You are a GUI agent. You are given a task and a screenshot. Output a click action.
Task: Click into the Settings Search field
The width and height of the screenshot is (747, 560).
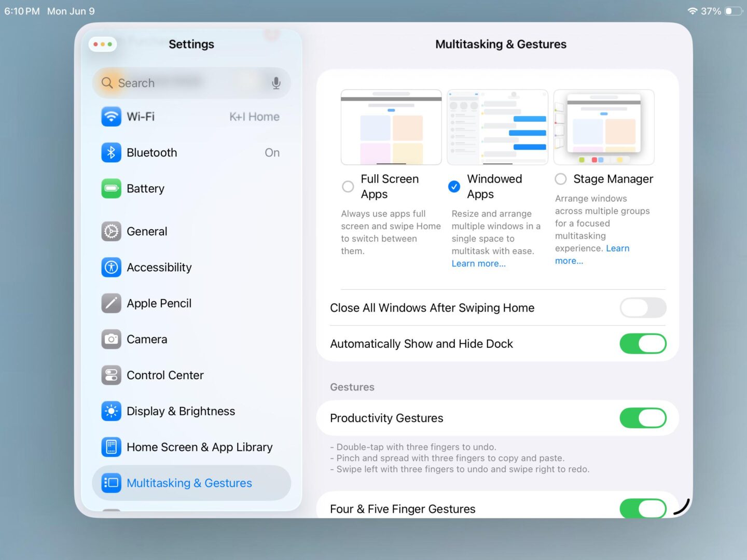coord(187,83)
